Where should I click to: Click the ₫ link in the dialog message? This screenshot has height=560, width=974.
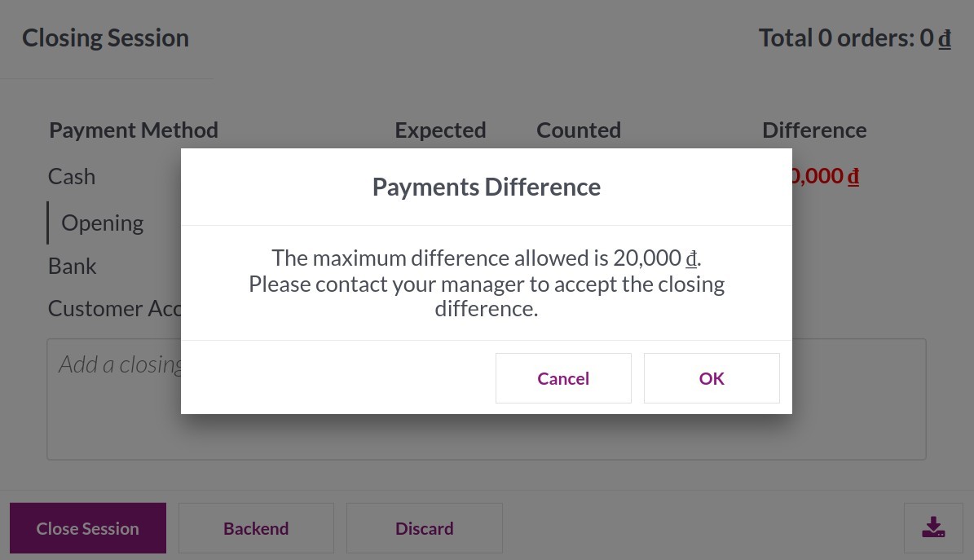(x=691, y=258)
